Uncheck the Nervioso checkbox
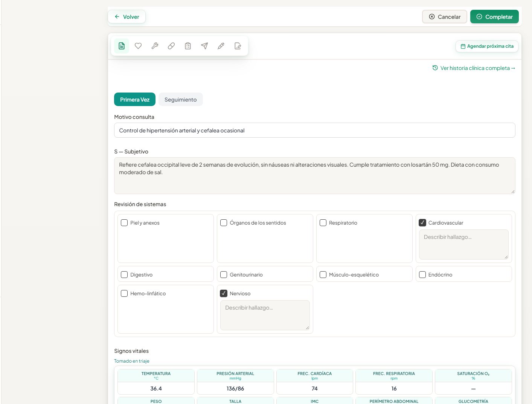532x404 pixels. tap(224, 293)
